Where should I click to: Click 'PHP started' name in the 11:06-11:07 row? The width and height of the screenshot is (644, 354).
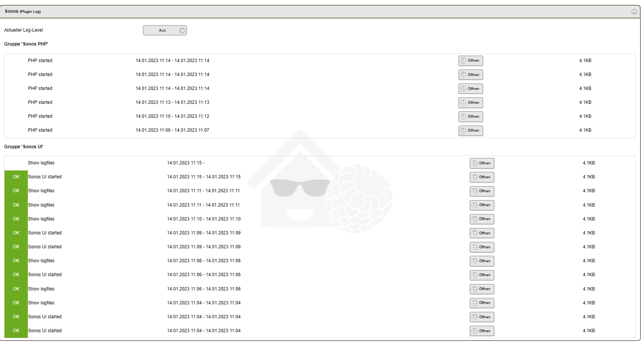[40, 130]
